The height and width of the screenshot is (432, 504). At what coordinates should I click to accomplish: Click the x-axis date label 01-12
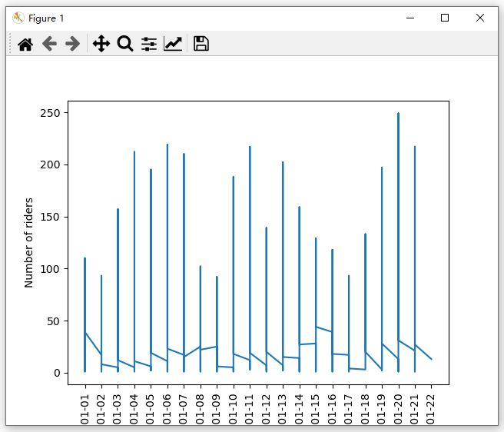[266, 409]
